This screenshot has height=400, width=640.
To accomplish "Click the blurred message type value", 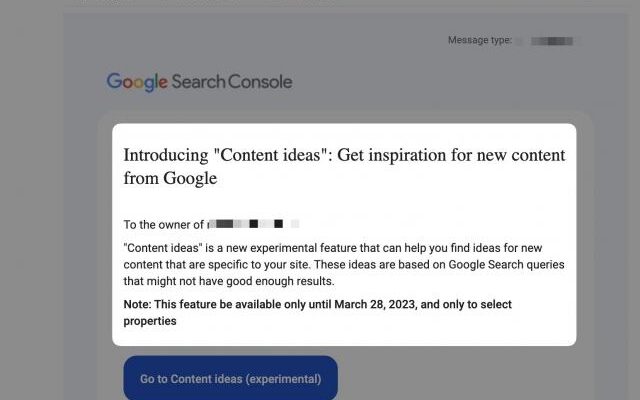I will click(550, 40).
